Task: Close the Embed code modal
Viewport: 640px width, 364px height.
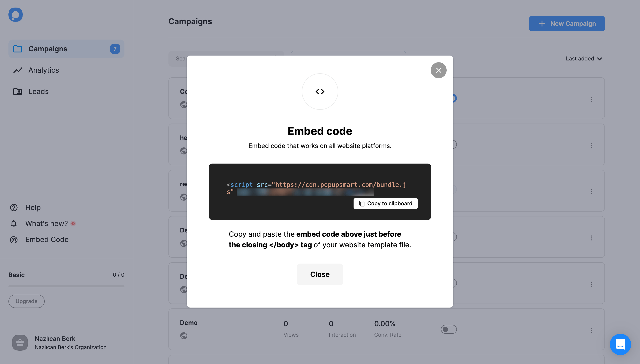Action: pos(438,70)
